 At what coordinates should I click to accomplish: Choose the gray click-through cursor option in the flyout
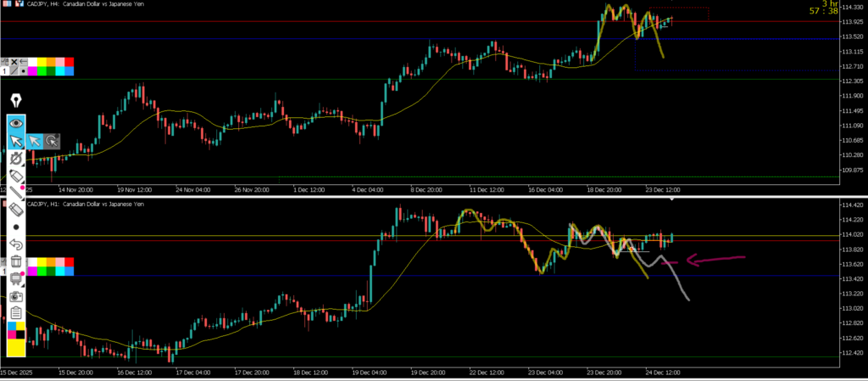[x=52, y=141]
